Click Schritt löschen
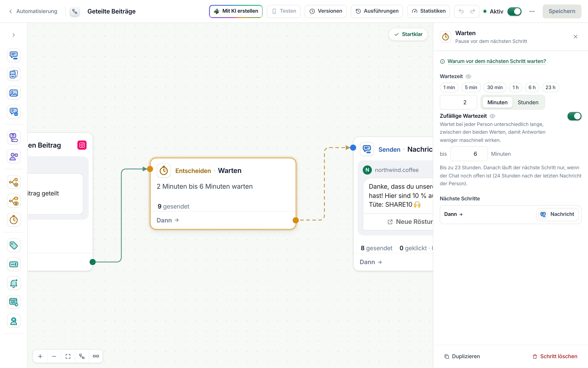This screenshot has width=588, height=368. [555, 357]
